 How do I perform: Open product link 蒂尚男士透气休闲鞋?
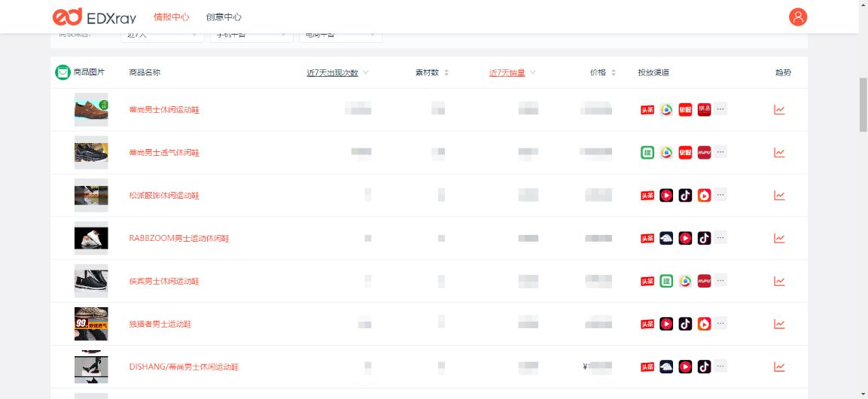164,153
